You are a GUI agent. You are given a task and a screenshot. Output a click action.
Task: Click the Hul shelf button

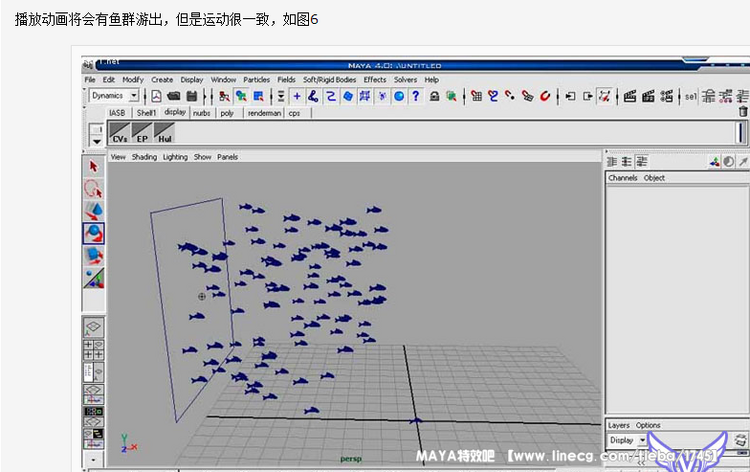tap(165, 132)
